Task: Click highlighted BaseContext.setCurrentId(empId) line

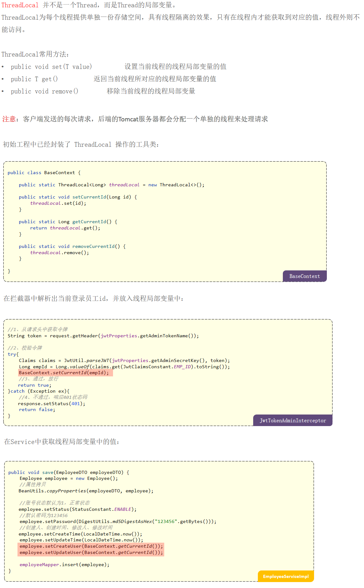Action: click(x=64, y=373)
